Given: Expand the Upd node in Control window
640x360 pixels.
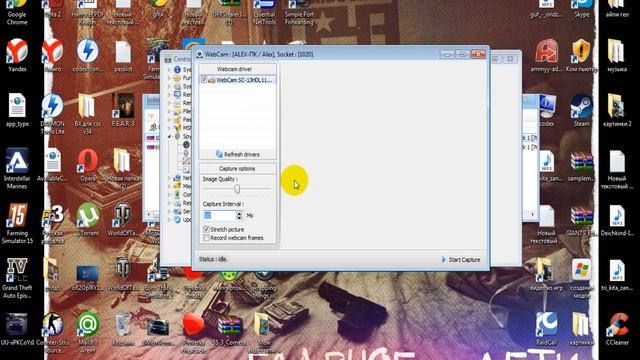Looking at the screenshot, I should pos(169,220).
